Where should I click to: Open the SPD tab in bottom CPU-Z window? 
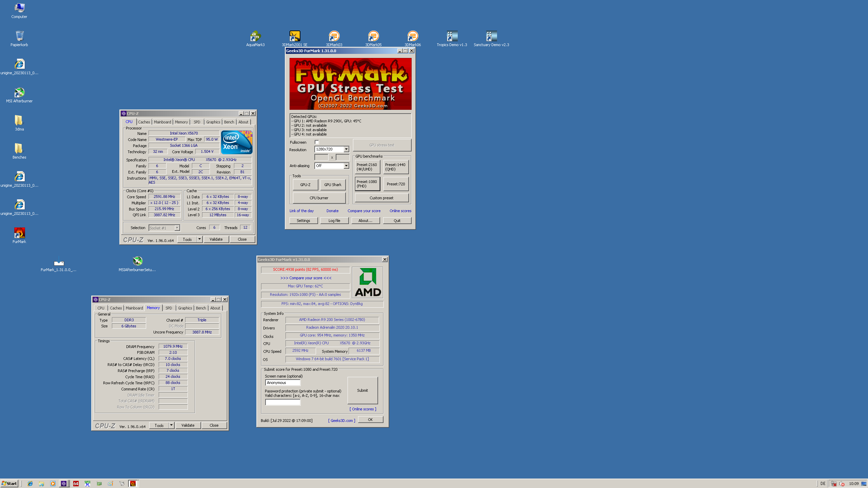click(169, 308)
